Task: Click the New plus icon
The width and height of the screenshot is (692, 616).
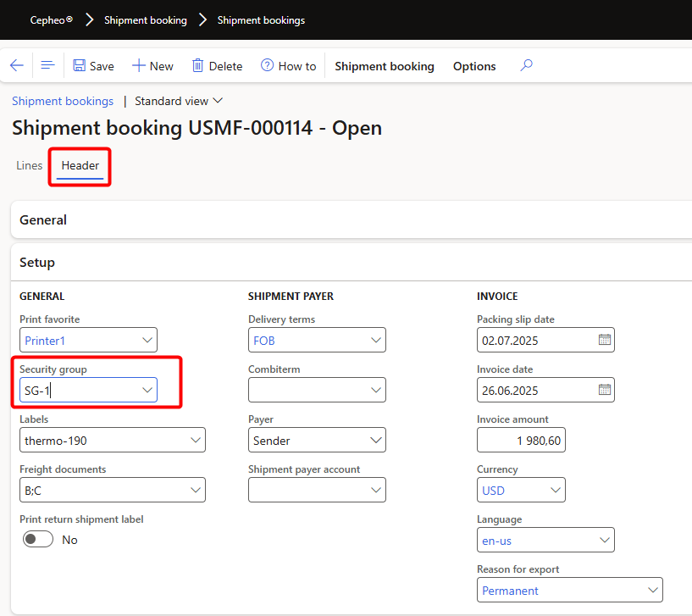Action: pos(139,66)
